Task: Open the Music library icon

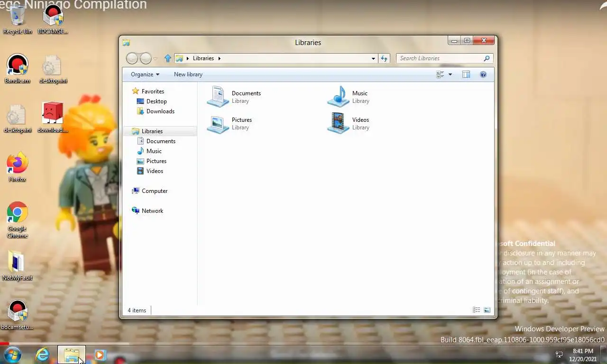Action: click(338, 97)
